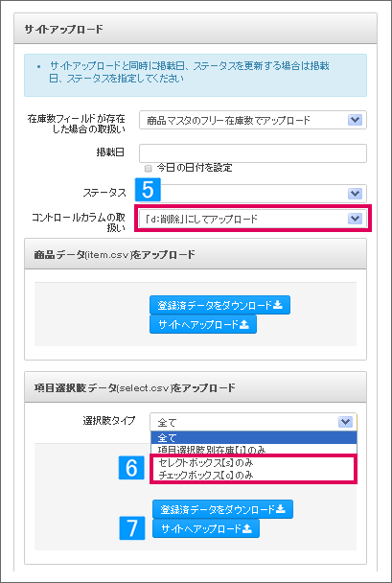Choose 項目選択肢別在庫 [i] のみ option
Screen dimensions: 392x583
[x=253, y=450]
